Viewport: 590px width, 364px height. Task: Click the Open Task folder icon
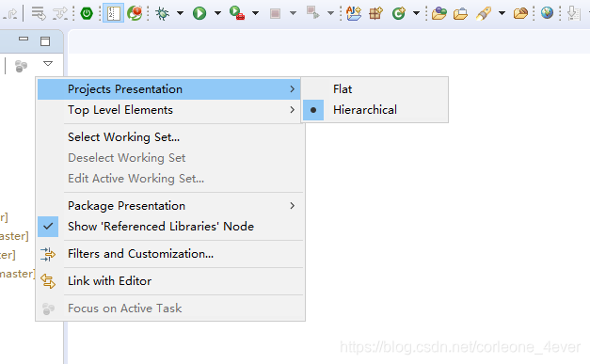[x=460, y=14]
